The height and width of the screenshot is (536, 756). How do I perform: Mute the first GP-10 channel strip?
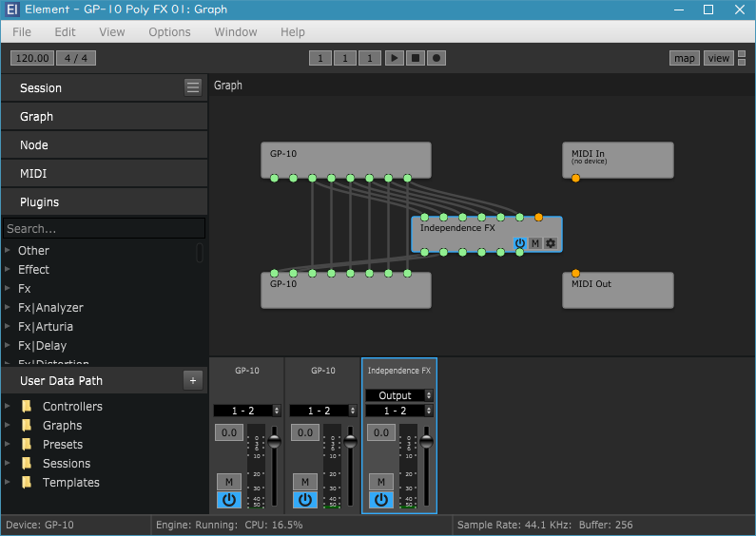point(229,482)
